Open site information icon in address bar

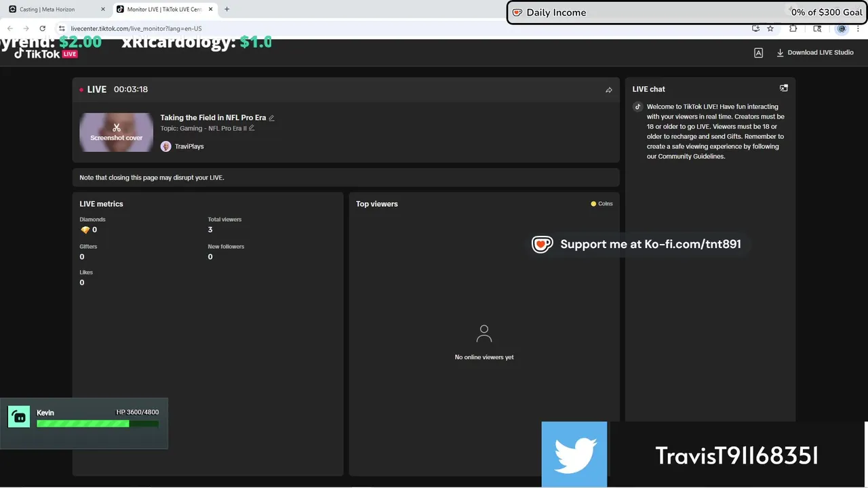click(62, 28)
